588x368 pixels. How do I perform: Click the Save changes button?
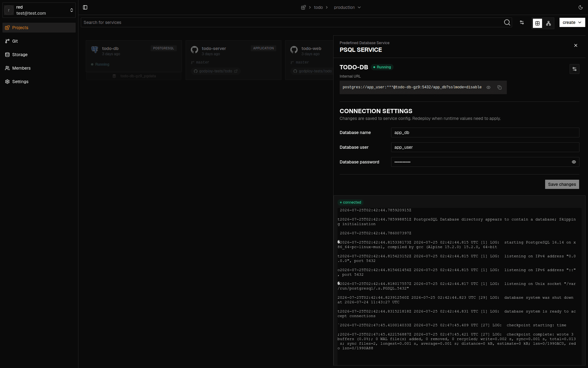coord(562,184)
